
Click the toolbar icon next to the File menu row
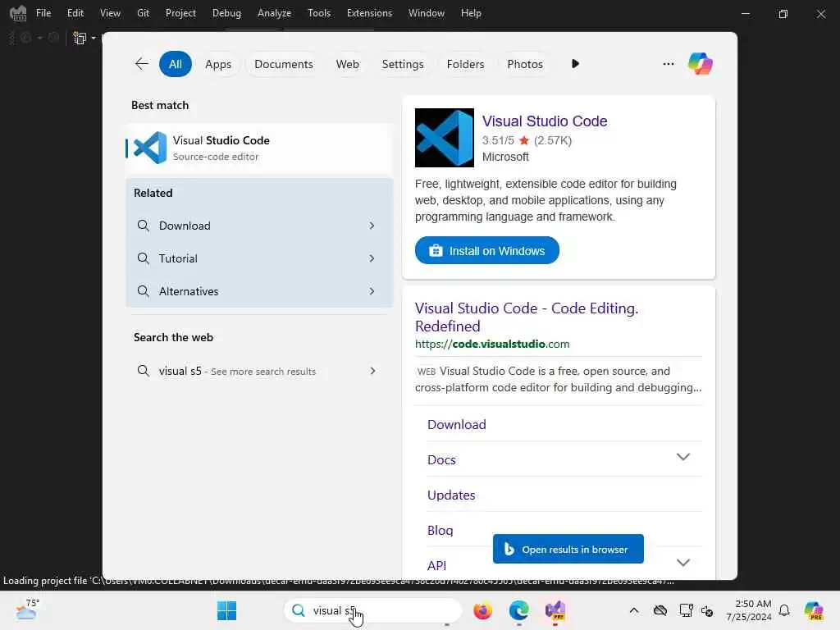tap(80, 38)
